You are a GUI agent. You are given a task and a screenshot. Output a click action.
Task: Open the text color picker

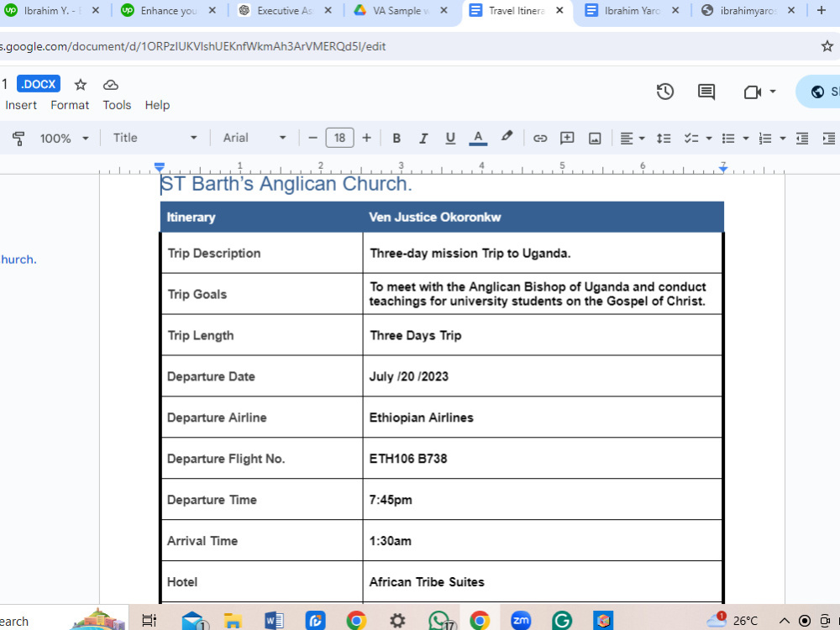478,139
